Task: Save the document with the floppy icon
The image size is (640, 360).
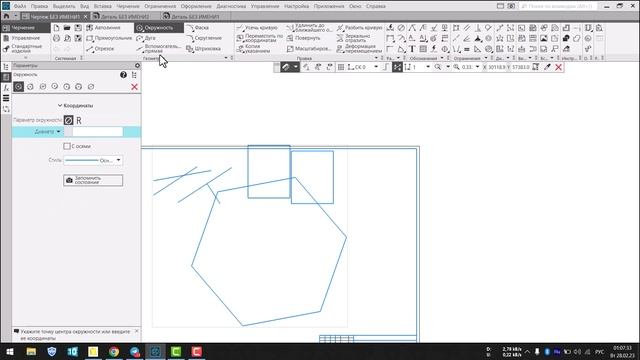Action: (78, 28)
